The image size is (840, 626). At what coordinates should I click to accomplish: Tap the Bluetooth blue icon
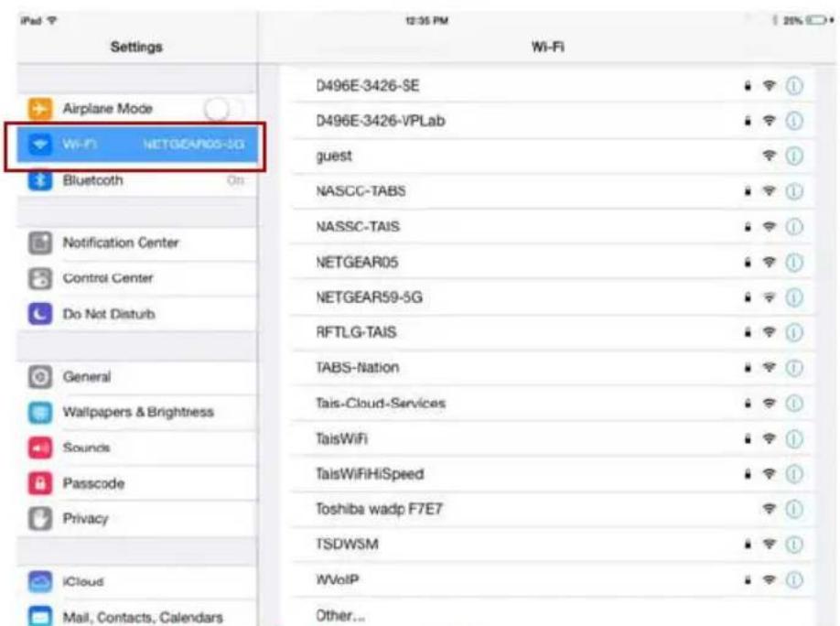40,180
